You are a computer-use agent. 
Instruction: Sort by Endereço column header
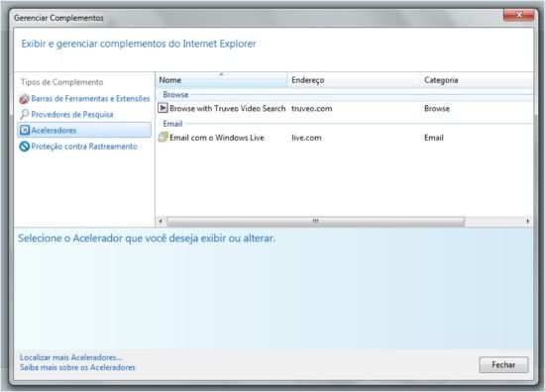[354, 80]
